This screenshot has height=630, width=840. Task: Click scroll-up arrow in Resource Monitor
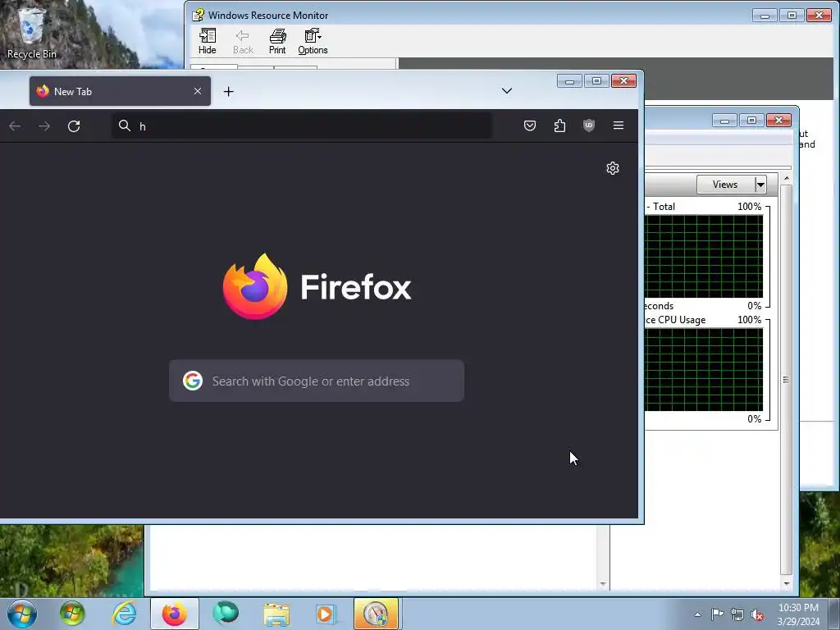[x=786, y=178]
